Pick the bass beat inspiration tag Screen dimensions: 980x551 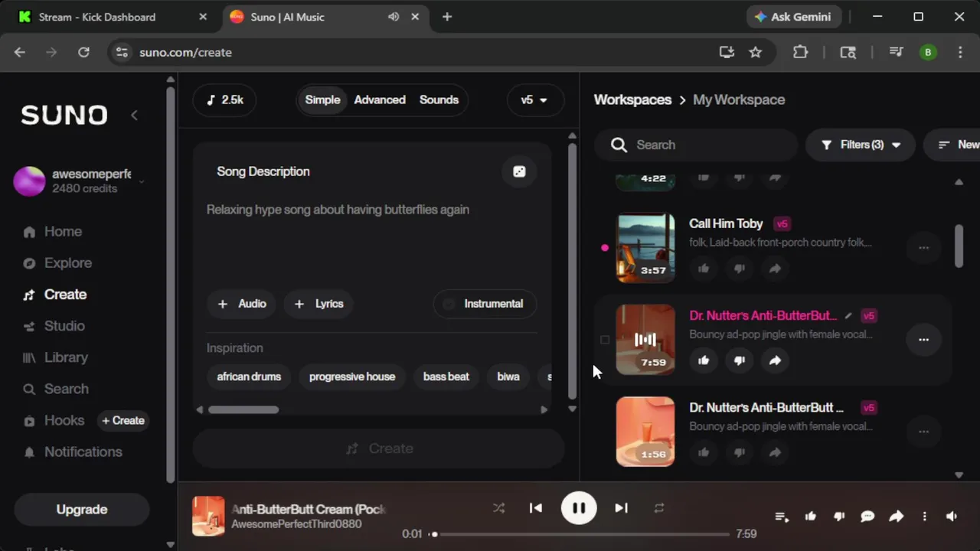(446, 377)
